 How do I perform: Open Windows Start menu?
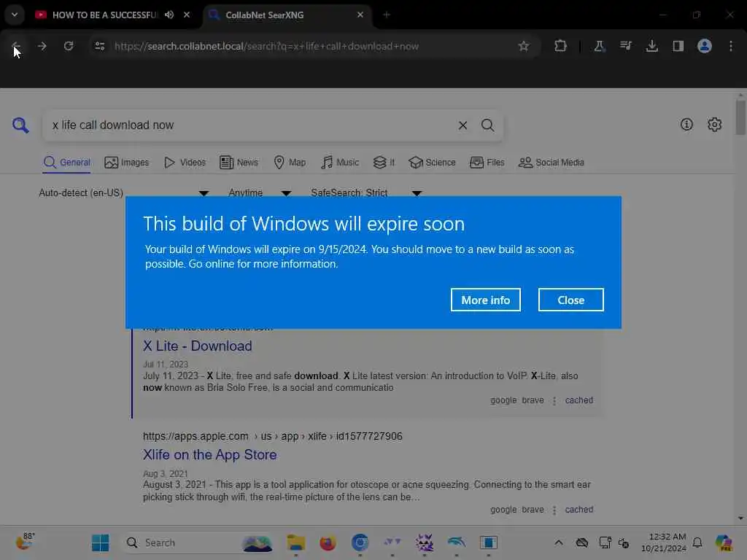tap(100, 542)
